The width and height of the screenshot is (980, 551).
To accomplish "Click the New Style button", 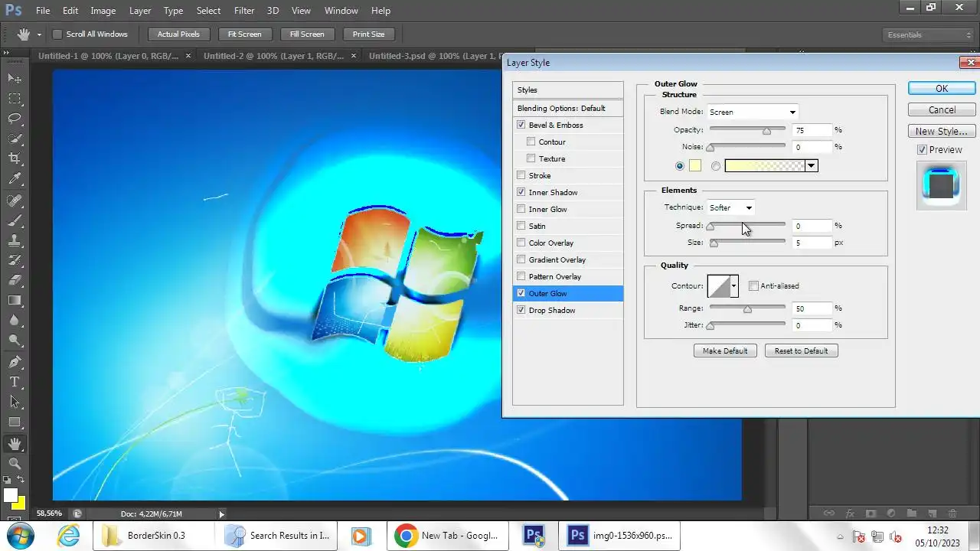I will (942, 131).
